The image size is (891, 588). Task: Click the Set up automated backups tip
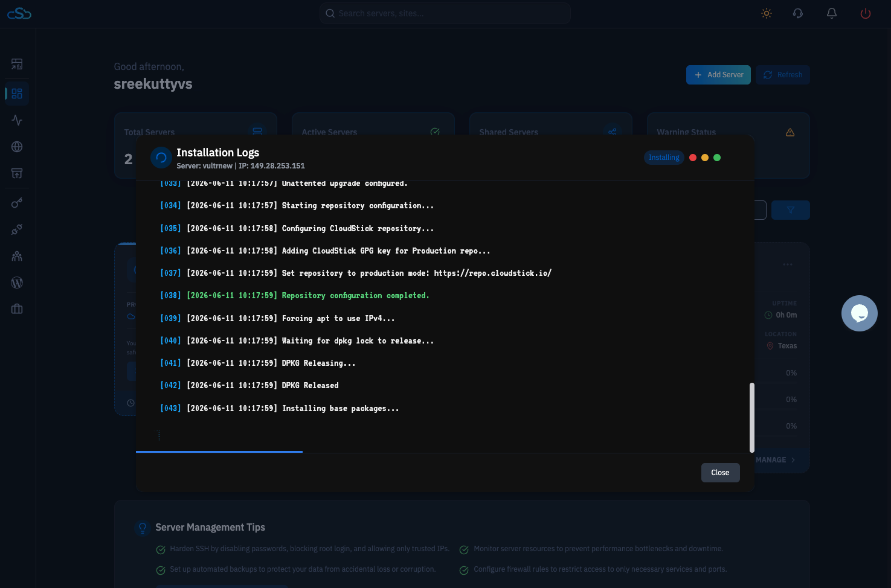point(303,569)
